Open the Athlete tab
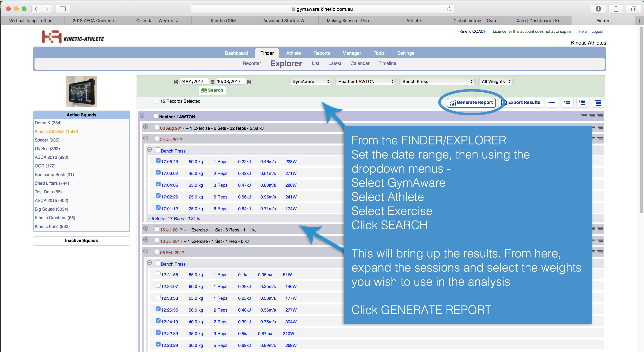This screenshot has height=352, width=644. click(x=293, y=53)
